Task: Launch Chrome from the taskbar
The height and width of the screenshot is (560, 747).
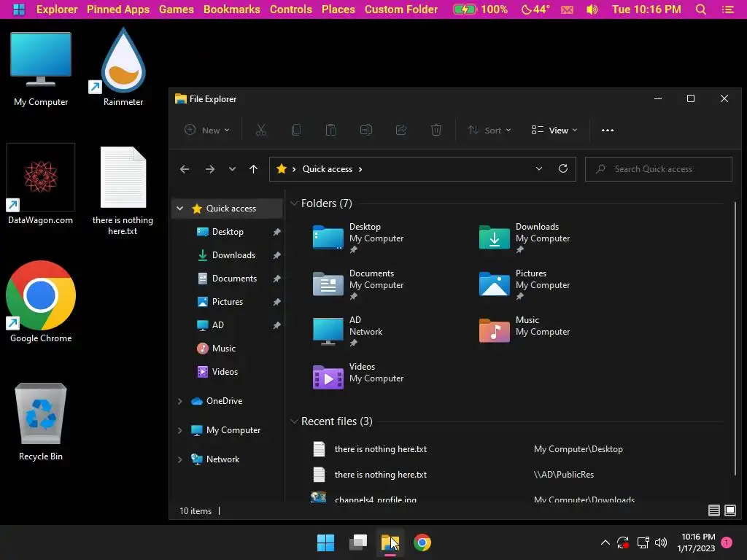Action: point(422,542)
